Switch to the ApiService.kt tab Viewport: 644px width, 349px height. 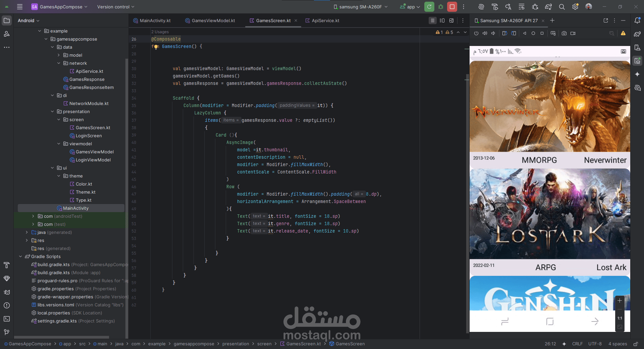tap(323, 20)
